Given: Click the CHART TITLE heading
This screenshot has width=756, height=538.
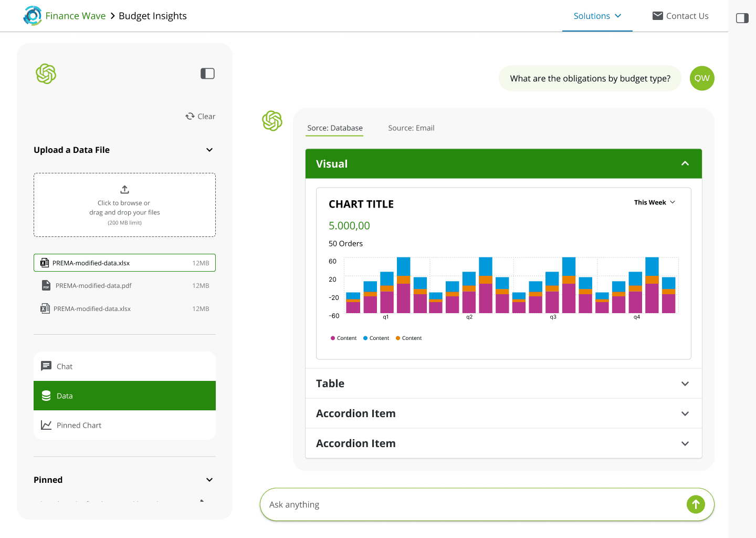Looking at the screenshot, I should click(x=361, y=204).
